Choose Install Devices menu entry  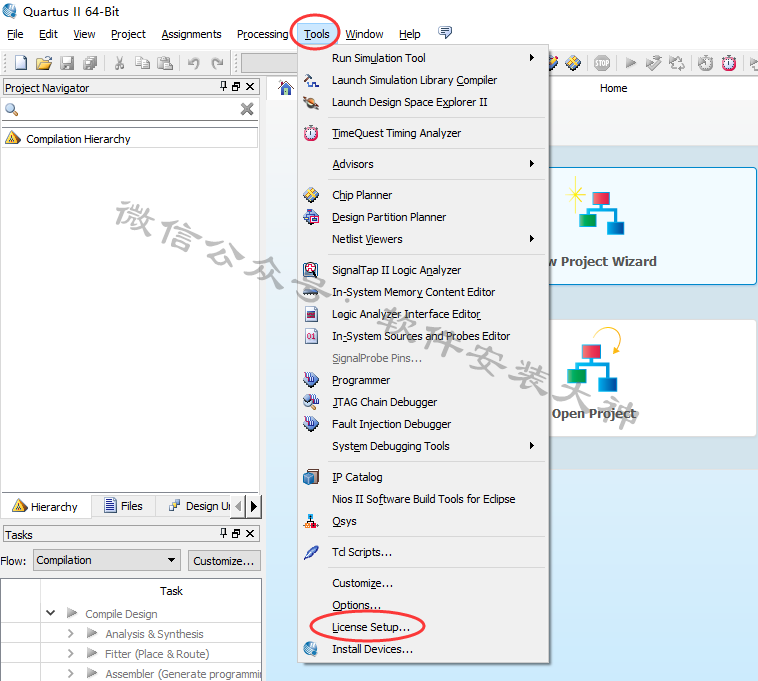423,649
